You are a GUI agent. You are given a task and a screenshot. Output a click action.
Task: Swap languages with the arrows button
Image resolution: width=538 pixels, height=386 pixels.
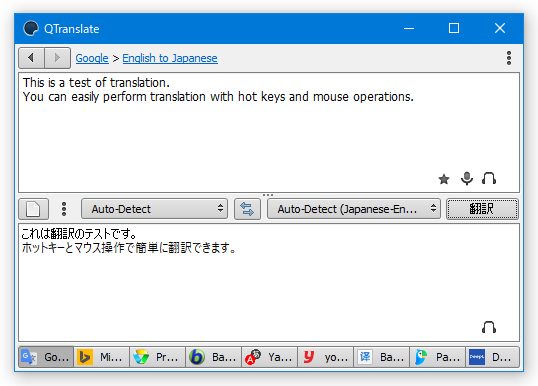247,209
